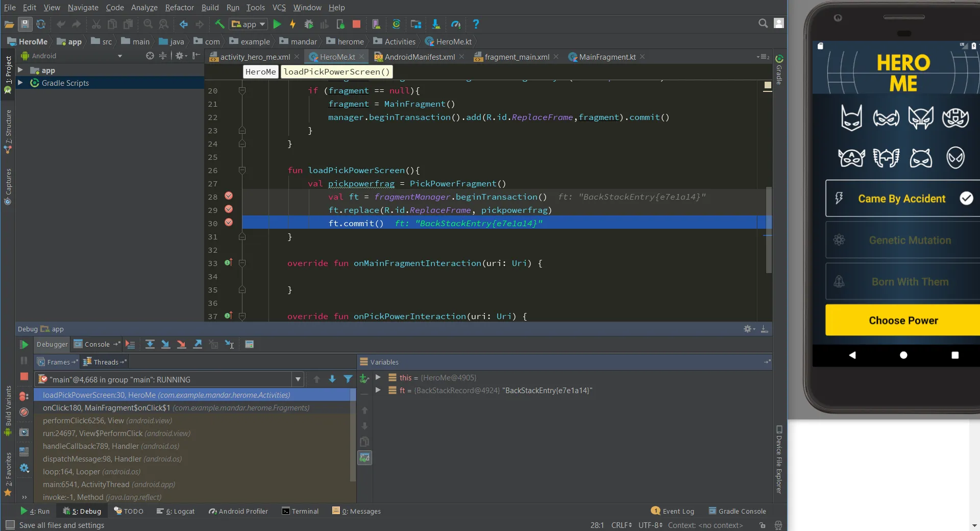This screenshot has width=980, height=531.
Task: Open the Logcat tool window
Action: 176,511
